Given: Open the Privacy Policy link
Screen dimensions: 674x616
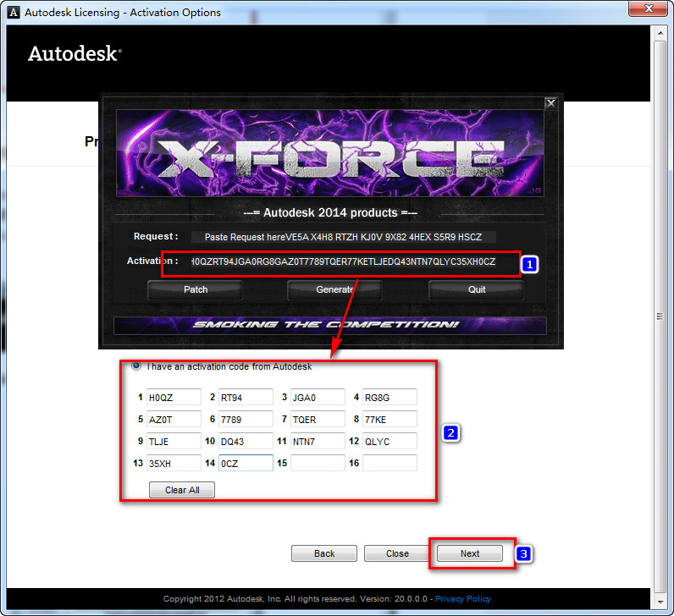Looking at the screenshot, I should tap(463, 599).
